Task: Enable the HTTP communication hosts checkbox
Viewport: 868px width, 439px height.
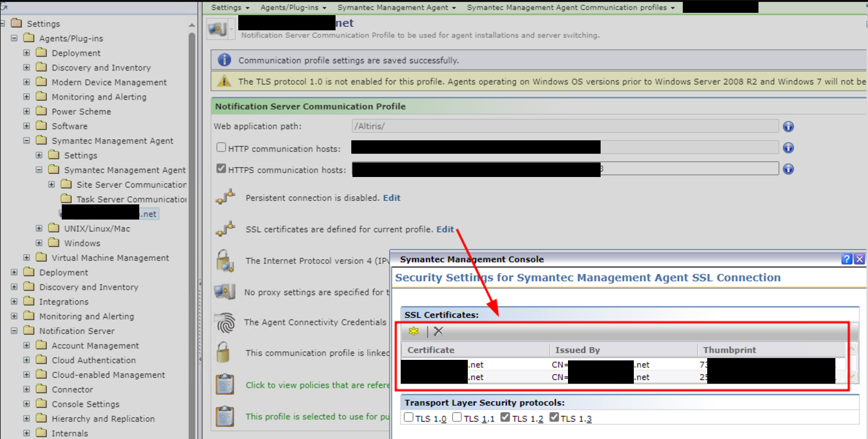Action: [x=221, y=148]
